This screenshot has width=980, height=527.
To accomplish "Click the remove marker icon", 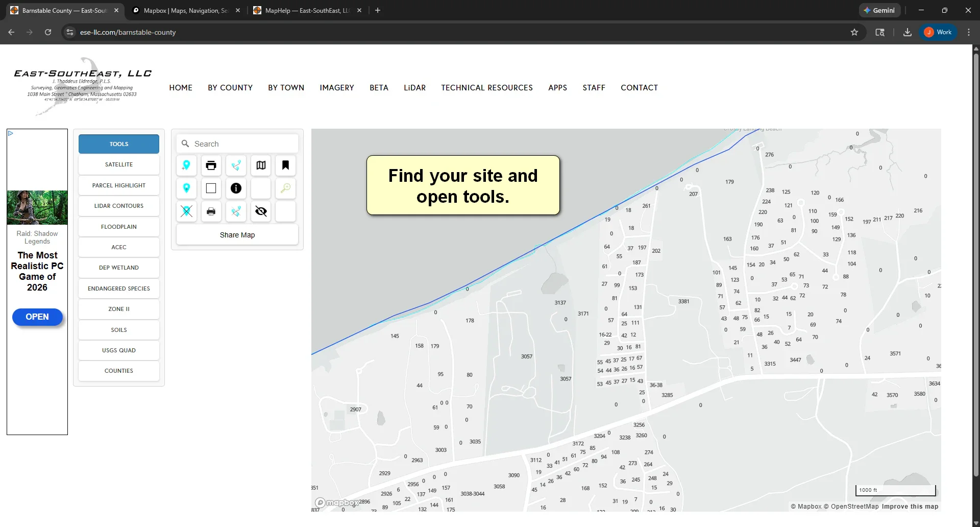I will point(186,211).
